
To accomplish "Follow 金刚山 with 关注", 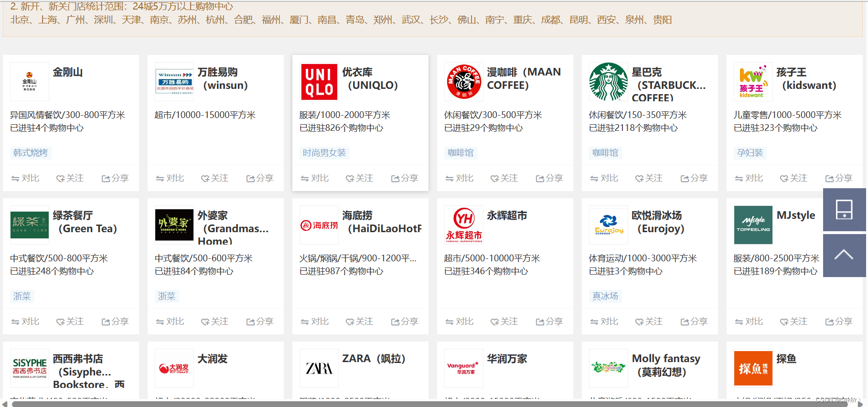I will [x=70, y=178].
